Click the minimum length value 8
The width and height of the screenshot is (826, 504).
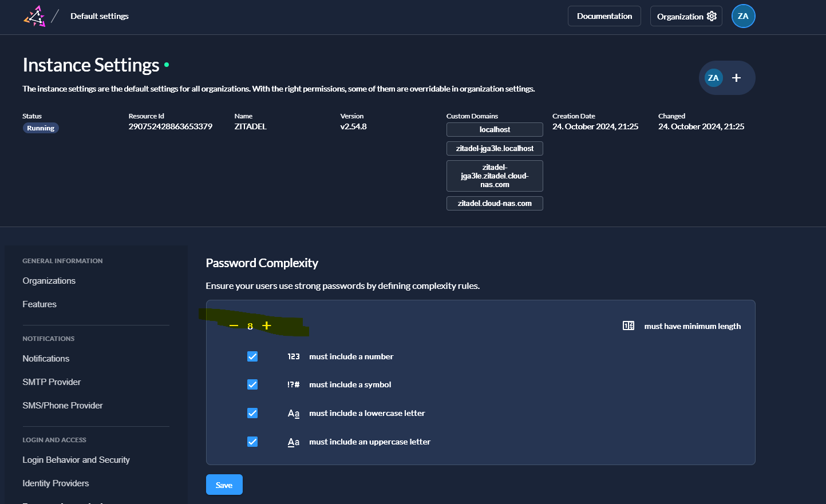[x=250, y=326]
